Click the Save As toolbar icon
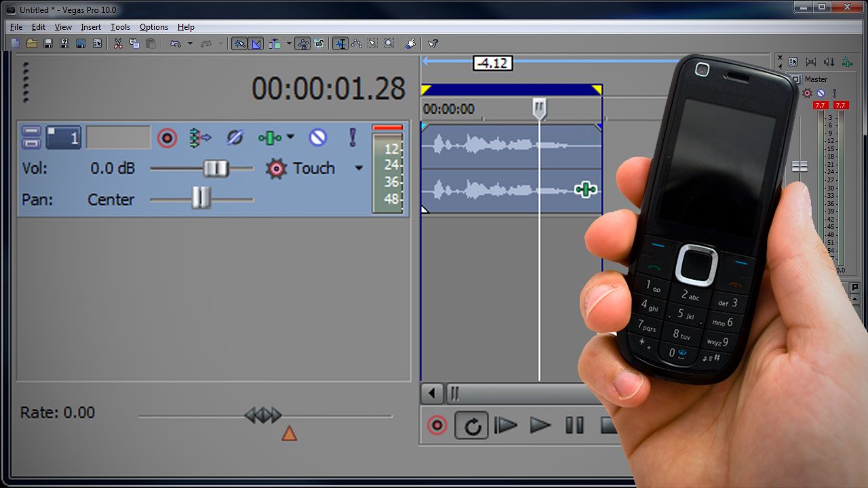This screenshot has height=488, width=868. click(64, 43)
